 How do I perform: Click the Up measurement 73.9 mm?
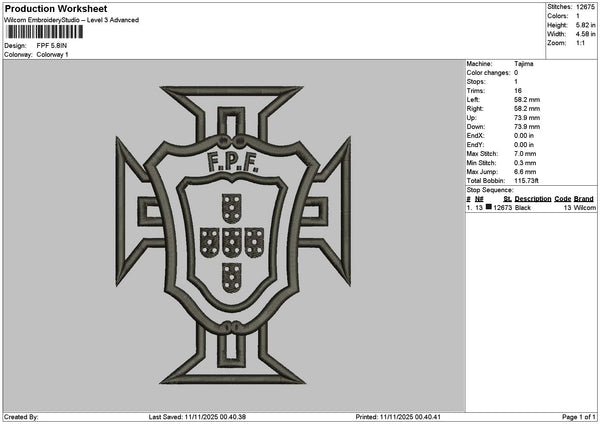(x=527, y=117)
